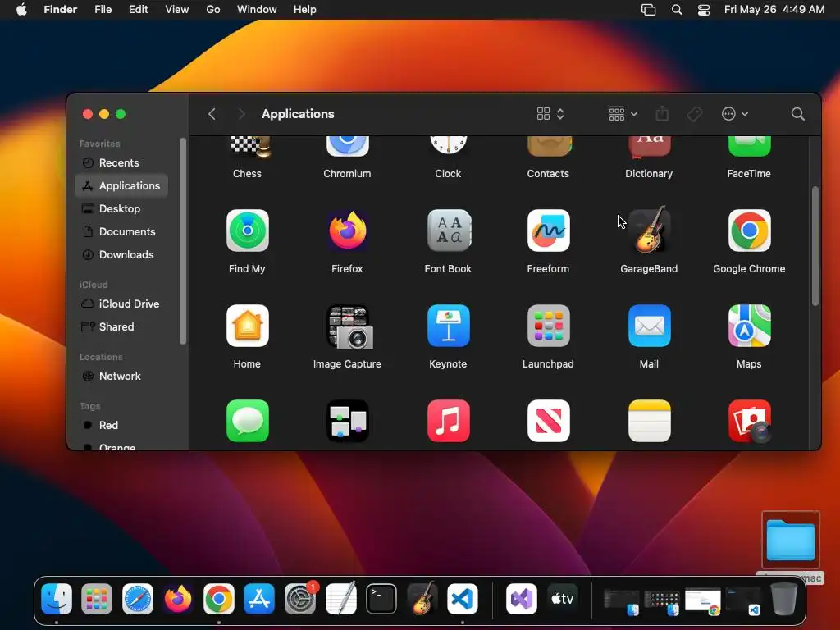Click the Stage Manager menu bar icon
840x630 pixels.
648,10
